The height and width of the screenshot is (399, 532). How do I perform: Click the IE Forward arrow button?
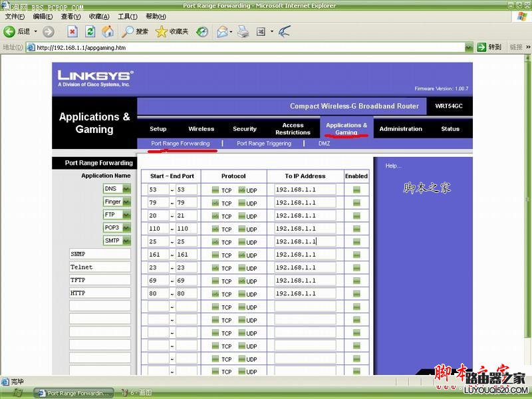(x=48, y=31)
